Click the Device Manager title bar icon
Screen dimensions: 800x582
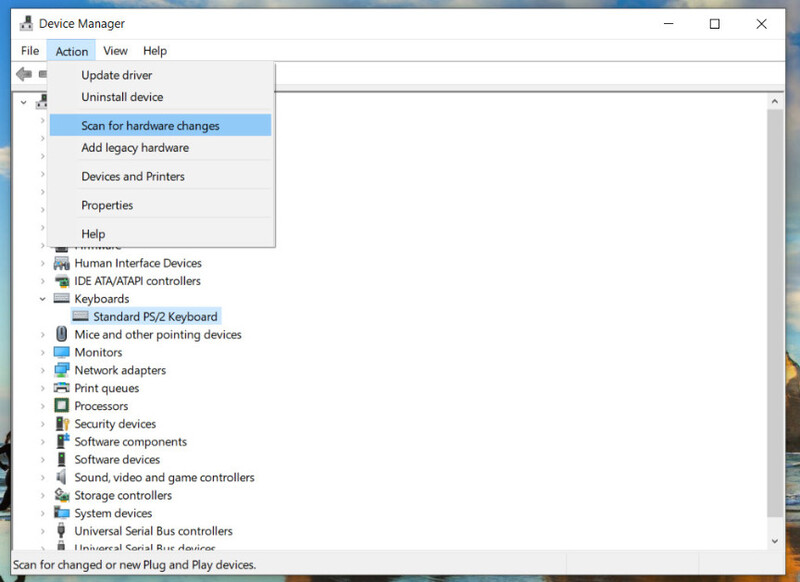[27, 23]
